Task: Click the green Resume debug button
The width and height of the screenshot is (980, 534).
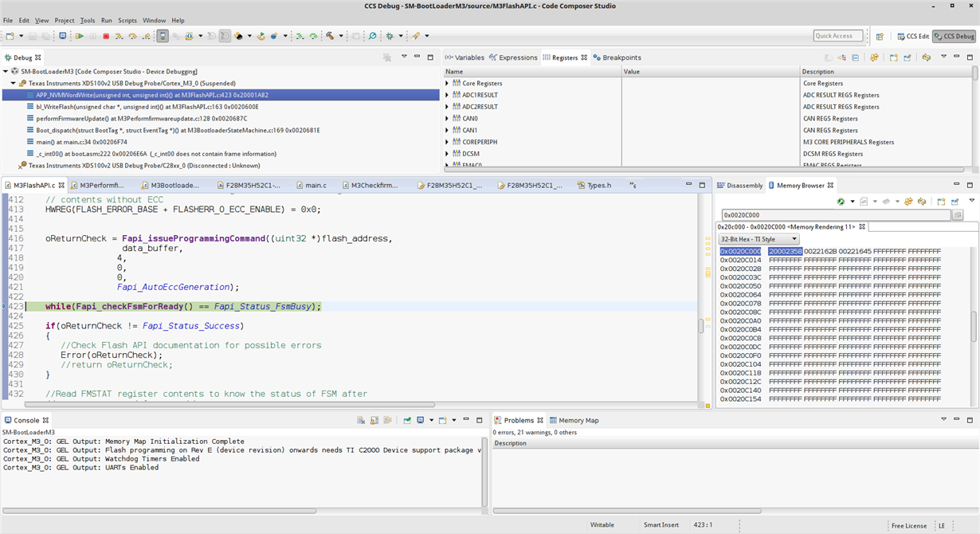Action: coord(80,36)
